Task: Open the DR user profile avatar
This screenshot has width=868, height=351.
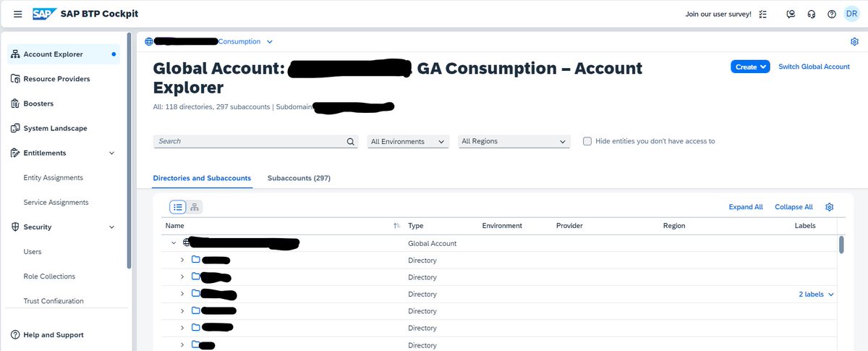Action: point(851,14)
